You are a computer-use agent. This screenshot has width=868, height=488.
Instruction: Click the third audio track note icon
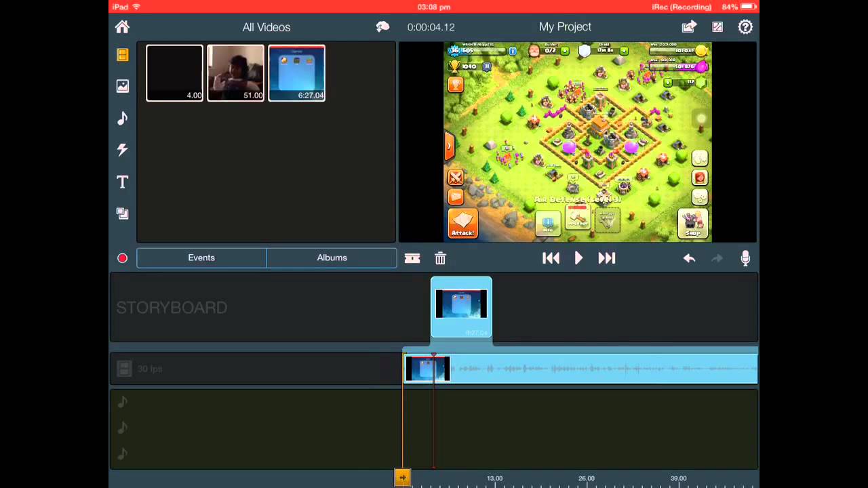point(123,453)
